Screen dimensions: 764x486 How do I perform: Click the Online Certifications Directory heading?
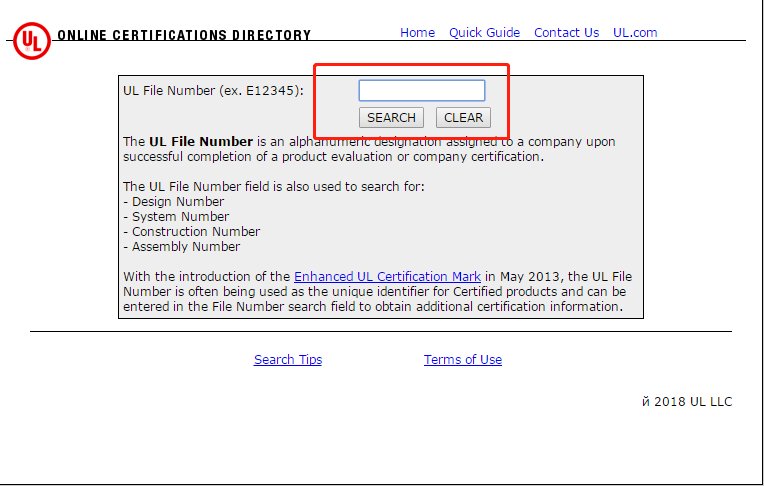[x=184, y=36]
